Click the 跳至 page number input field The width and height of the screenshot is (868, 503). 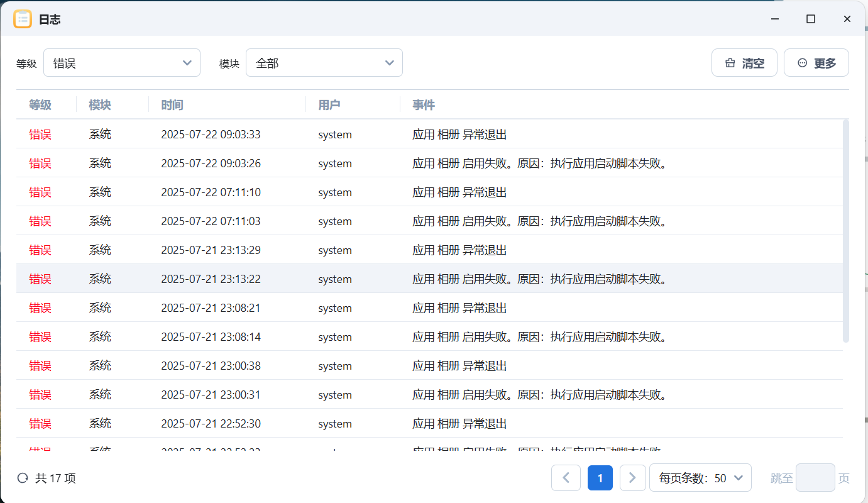(815, 478)
